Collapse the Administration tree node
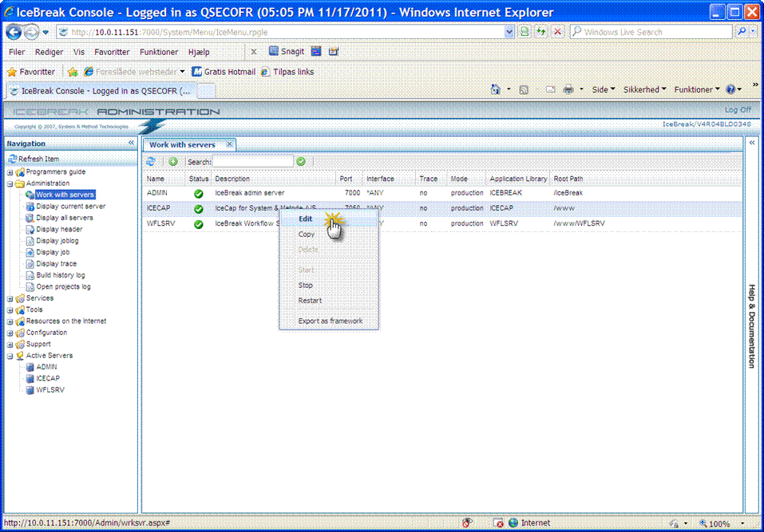The width and height of the screenshot is (764, 532). pyautogui.click(x=10, y=184)
